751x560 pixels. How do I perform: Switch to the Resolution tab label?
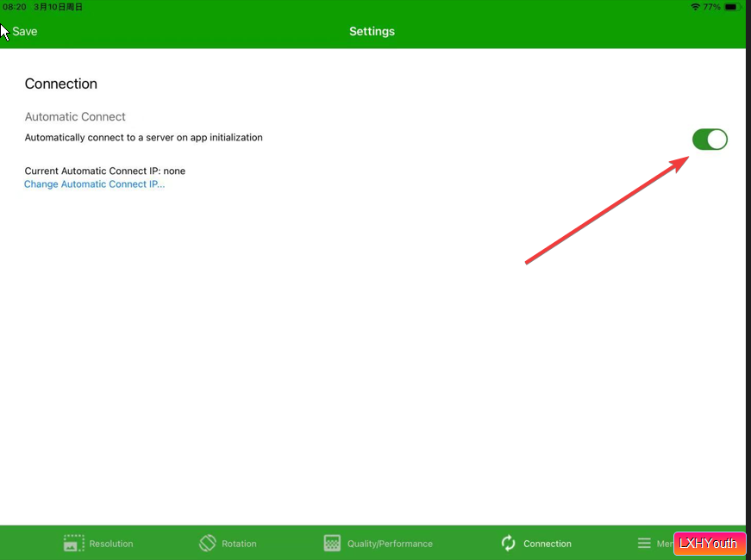point(111,544)
